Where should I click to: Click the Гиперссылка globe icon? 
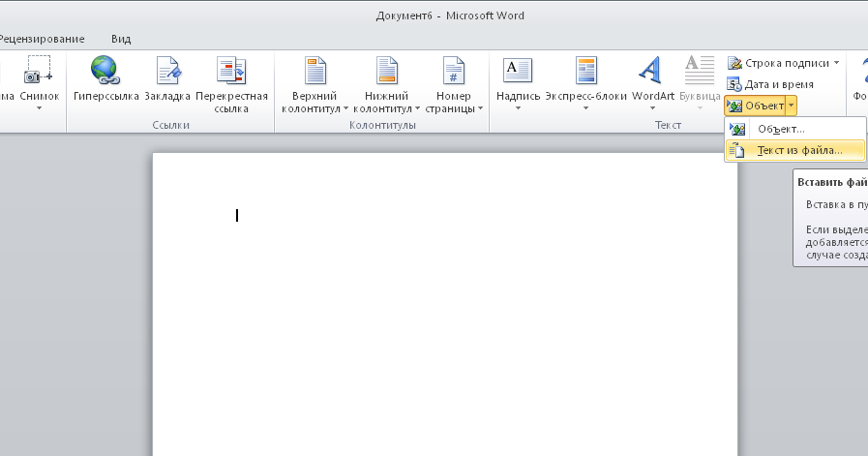[105, 70]
